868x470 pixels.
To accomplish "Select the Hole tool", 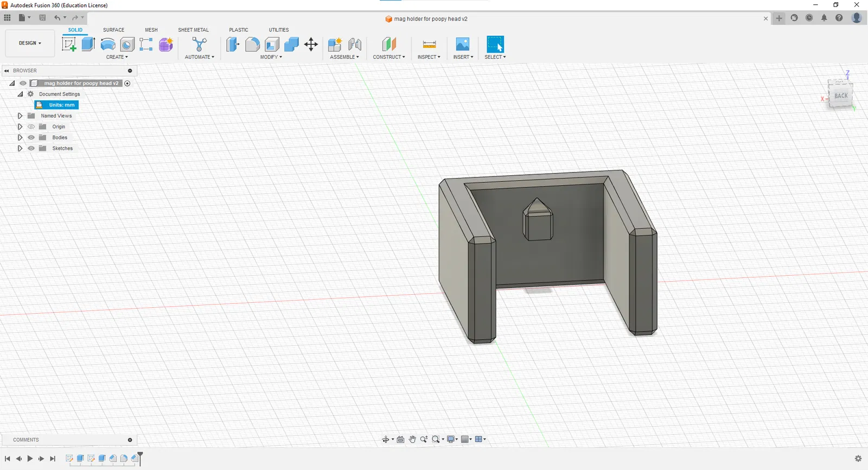I will pyautogui.click(x=127, y=44).
